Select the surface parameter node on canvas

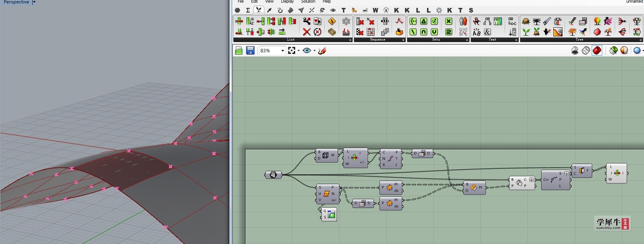point(273,175)
